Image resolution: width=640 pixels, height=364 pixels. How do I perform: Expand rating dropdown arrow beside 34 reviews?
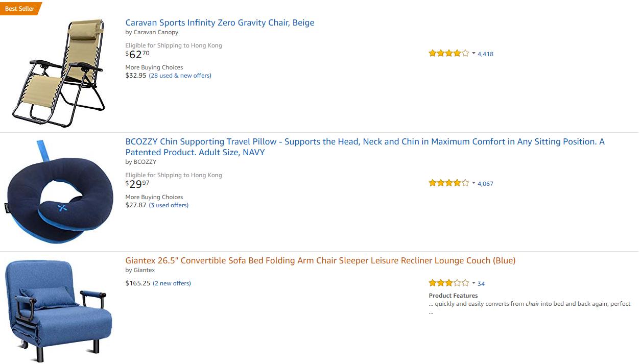pos(473,283)
